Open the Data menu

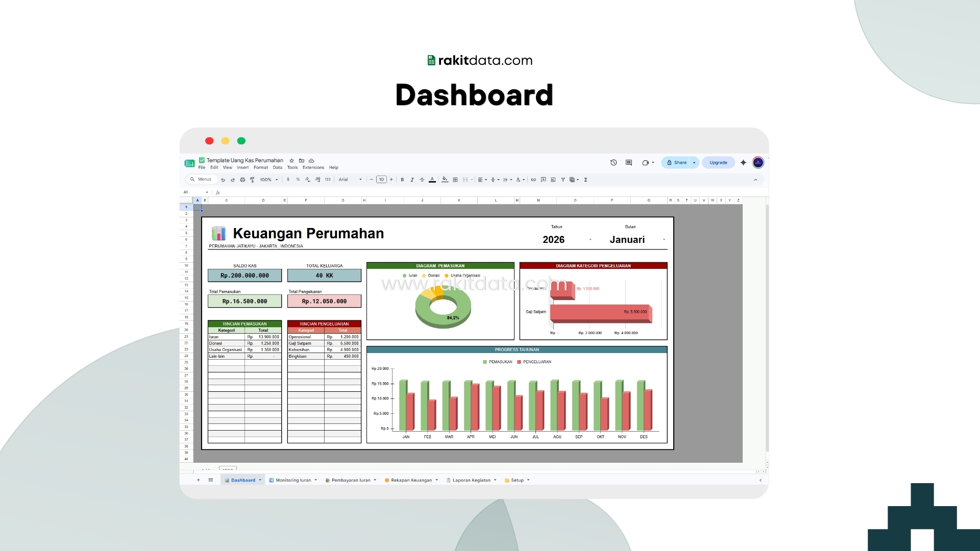(278, 167)
